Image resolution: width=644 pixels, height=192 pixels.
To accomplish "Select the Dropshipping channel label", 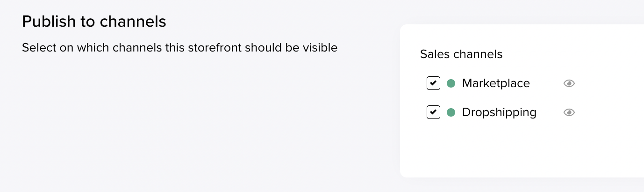I will click(499, 112).
